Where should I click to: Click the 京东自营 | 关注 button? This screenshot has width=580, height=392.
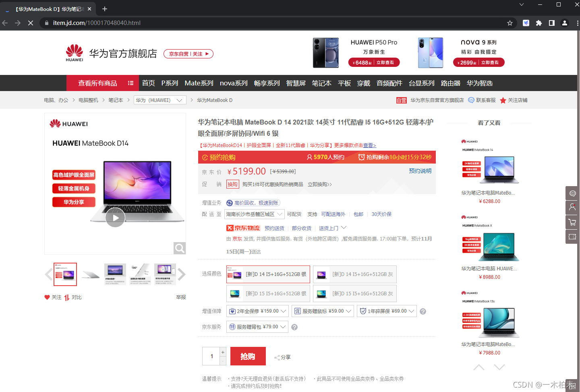point(188,54)
